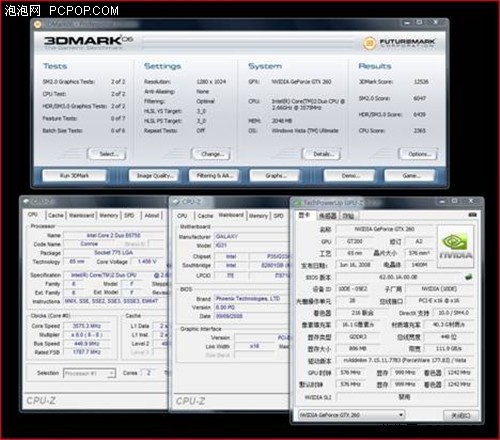This screenshot has height=440, width=500.
Task: Click the NVIDIA logo in GPU-Z
Action: pyautogui.click(x=455, y=246)
